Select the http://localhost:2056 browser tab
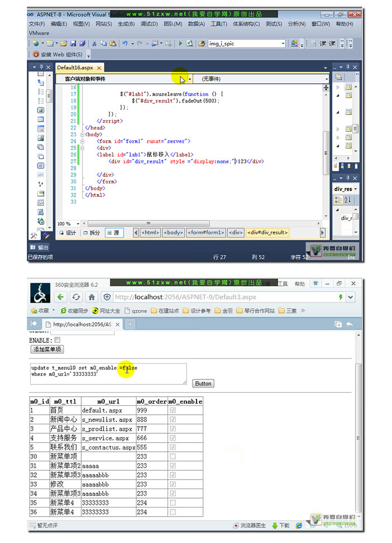 coord(82,324)
